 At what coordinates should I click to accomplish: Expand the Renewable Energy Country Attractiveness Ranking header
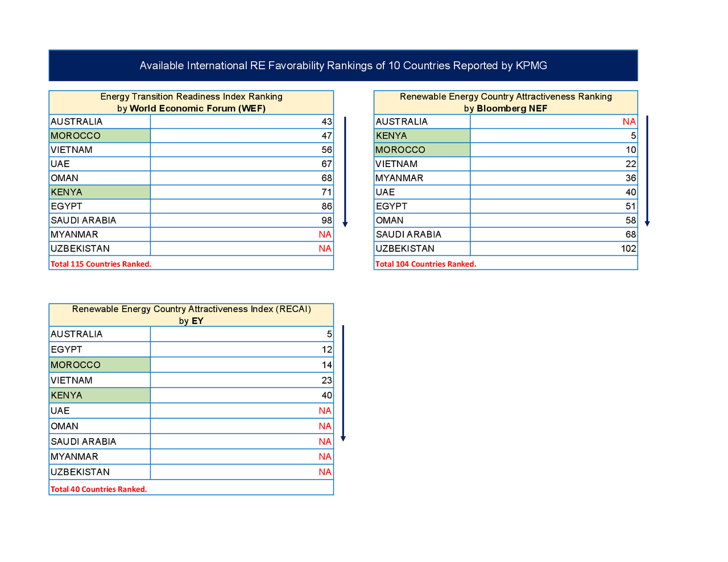click(506, 96)
